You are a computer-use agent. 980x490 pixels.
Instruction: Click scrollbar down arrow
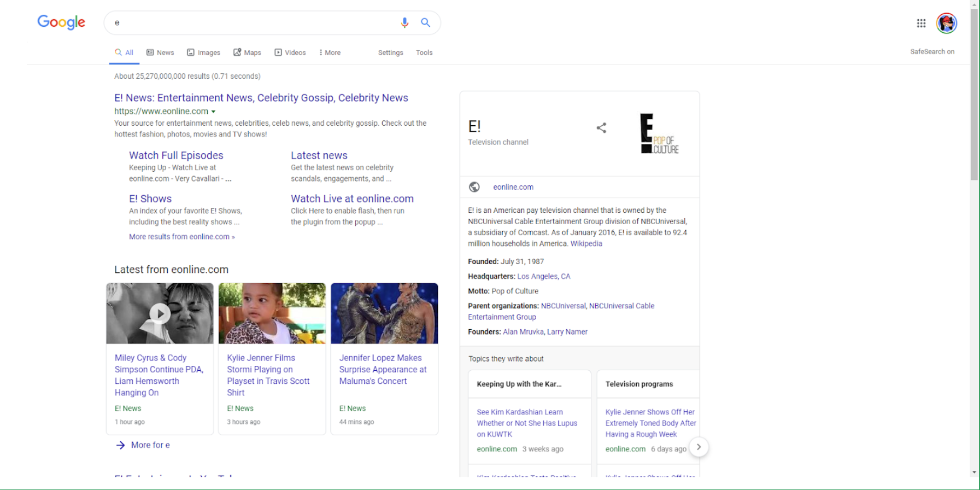[x=975, y=472]
